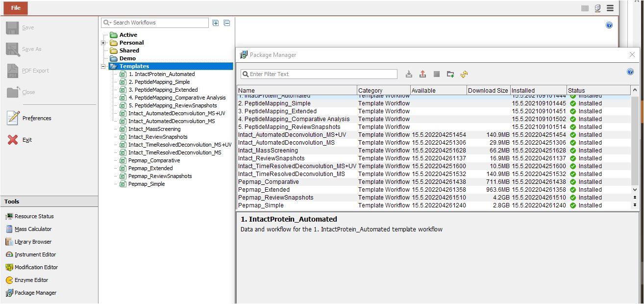
Task: Click the refresh packages icon
Action: [464, 74]
